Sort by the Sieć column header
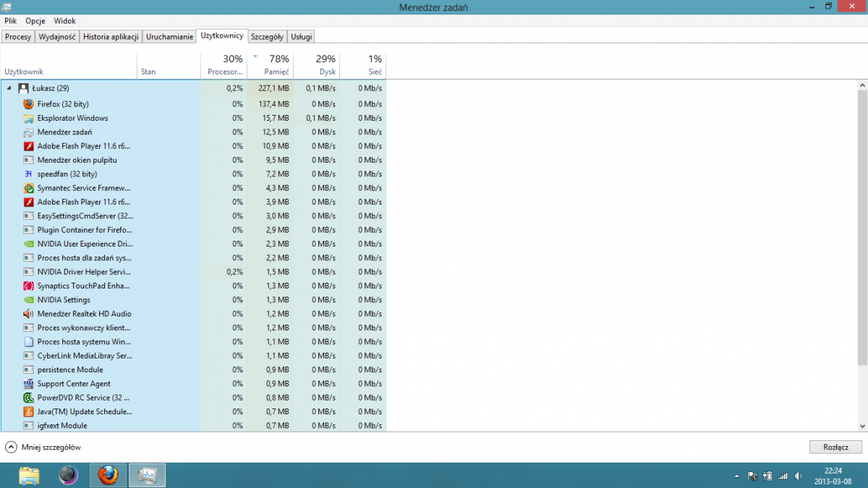The width and height of the screenshot is (868, 488). coord(362,65)
